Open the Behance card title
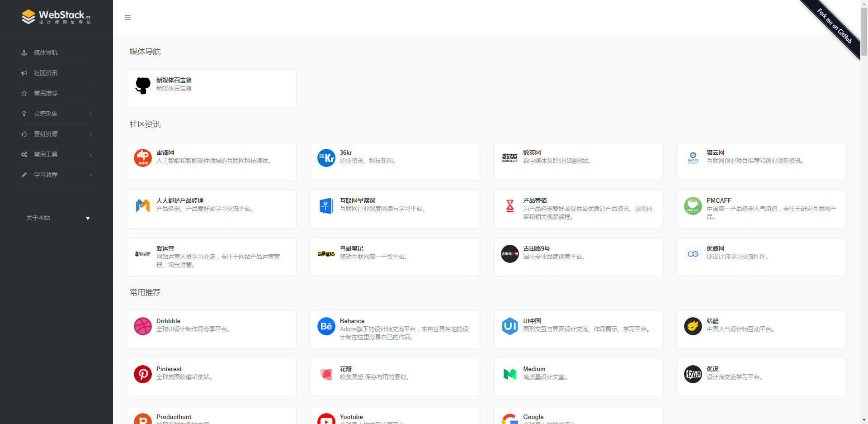 [x=352, y=321]
